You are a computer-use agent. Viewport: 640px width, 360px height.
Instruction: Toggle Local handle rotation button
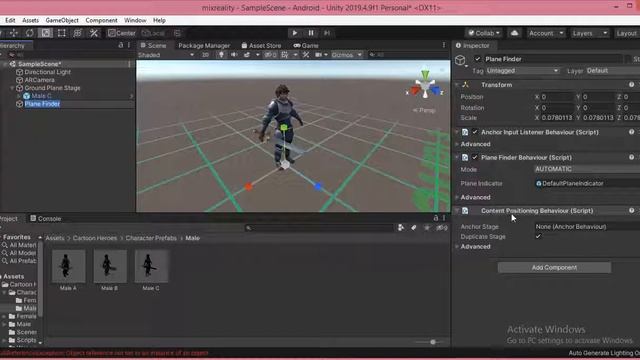point(153,33)
